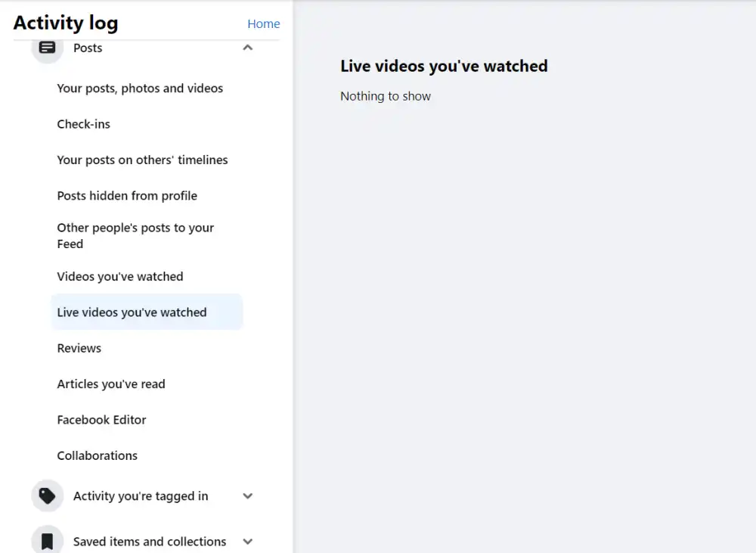This screenshot has height=553, width=756.
Task: Open the Reviews activity section
Action: [79, 348]
